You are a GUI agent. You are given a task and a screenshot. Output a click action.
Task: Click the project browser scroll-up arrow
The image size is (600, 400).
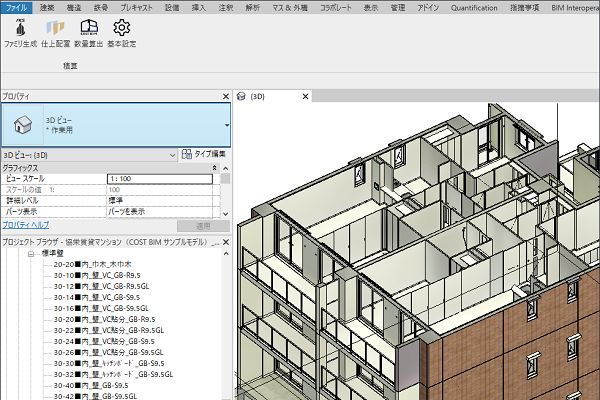click(x=226, y=254)
